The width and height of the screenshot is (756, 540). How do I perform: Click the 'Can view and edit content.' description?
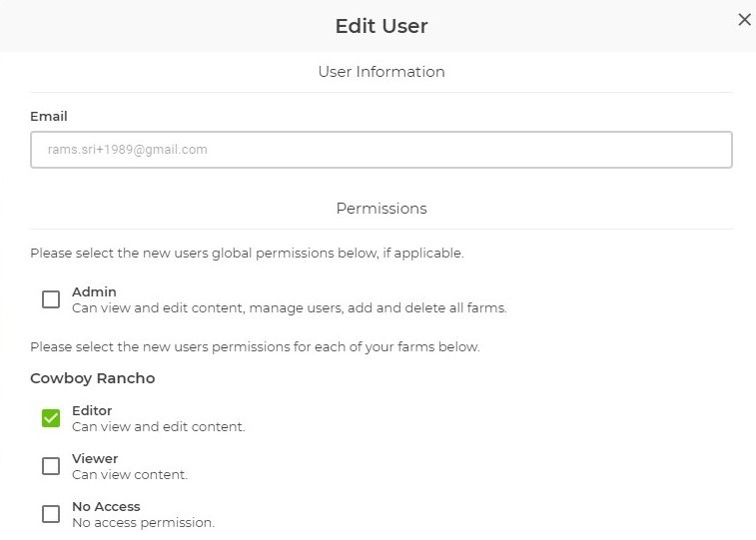coord(159,427)
